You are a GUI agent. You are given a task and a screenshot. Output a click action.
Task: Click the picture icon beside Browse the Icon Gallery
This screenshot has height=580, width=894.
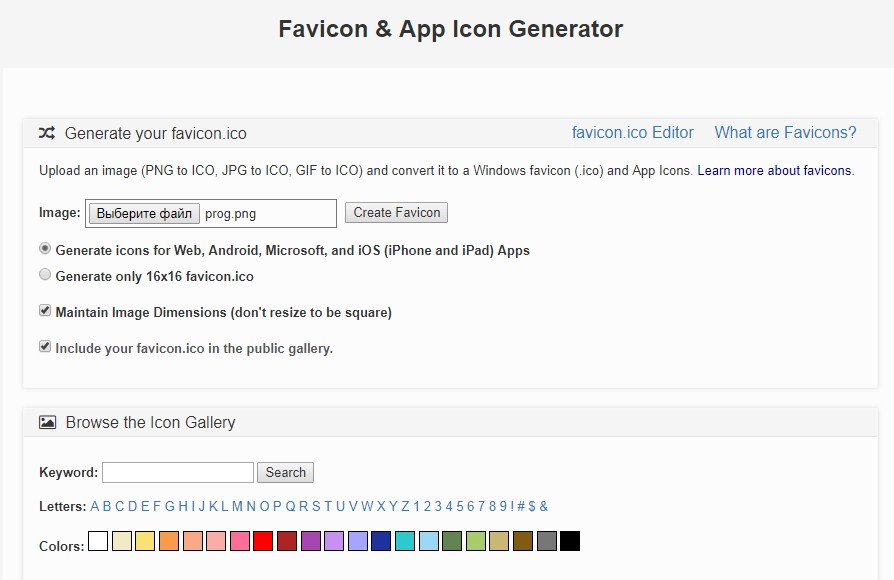pos(47,422)
